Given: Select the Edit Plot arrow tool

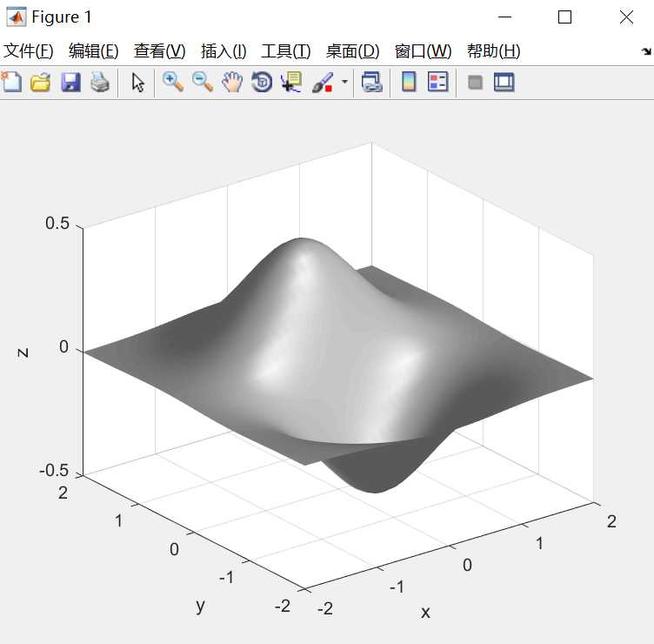Looking at the screenshot, I should click(x=137, y=82).
